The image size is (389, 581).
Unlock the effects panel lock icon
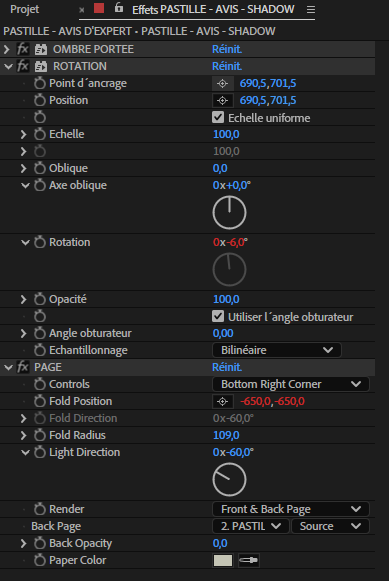119,7
